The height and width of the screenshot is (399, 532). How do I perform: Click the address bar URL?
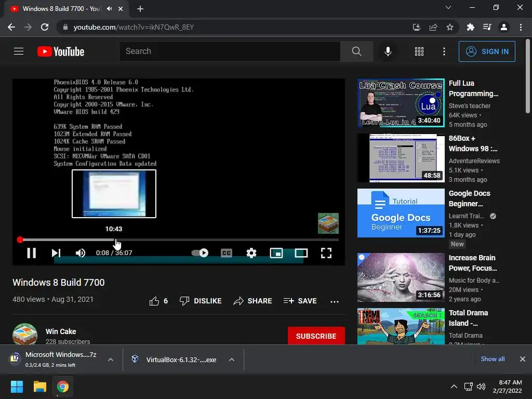[x=134, y=27]
